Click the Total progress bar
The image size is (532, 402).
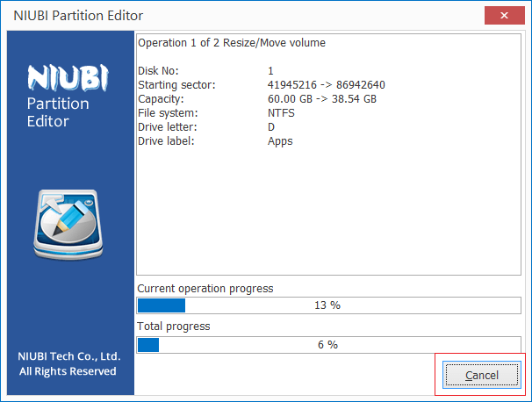[328, 345]
